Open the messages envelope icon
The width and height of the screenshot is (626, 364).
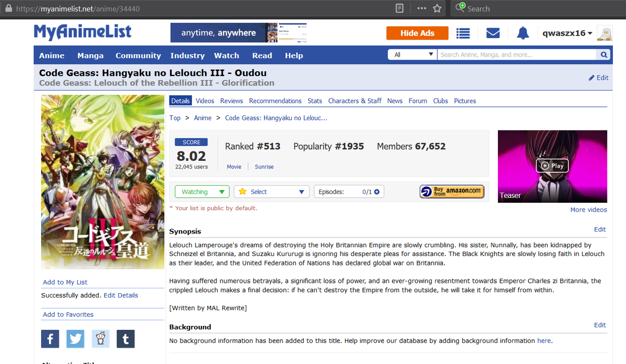tap(493, 33)
